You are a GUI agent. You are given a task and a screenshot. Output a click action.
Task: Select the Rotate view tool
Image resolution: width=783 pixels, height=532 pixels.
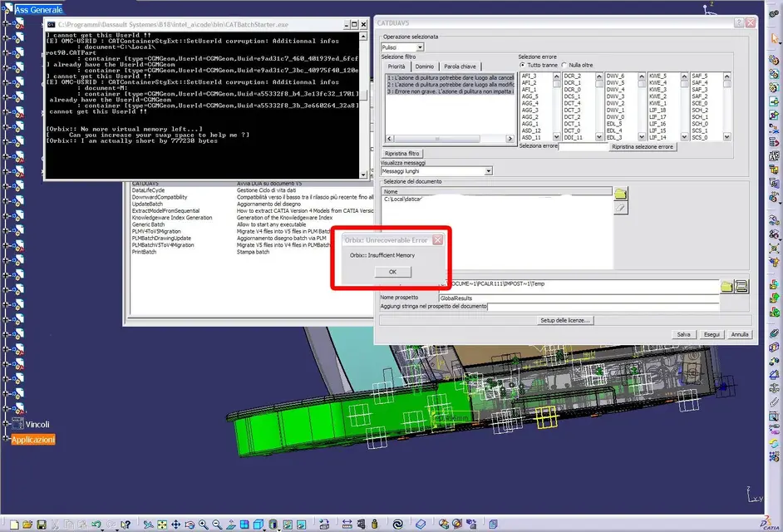190,524
